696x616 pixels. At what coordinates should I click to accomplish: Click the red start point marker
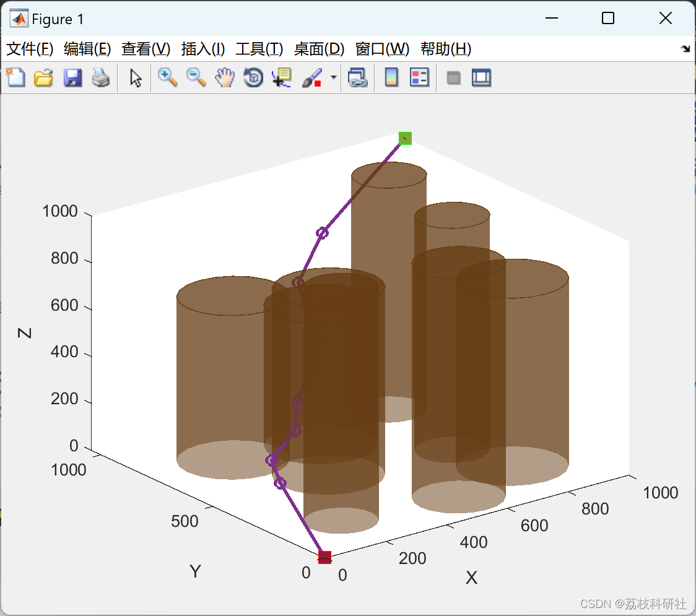pyautogui.click(x=325, y=557)
